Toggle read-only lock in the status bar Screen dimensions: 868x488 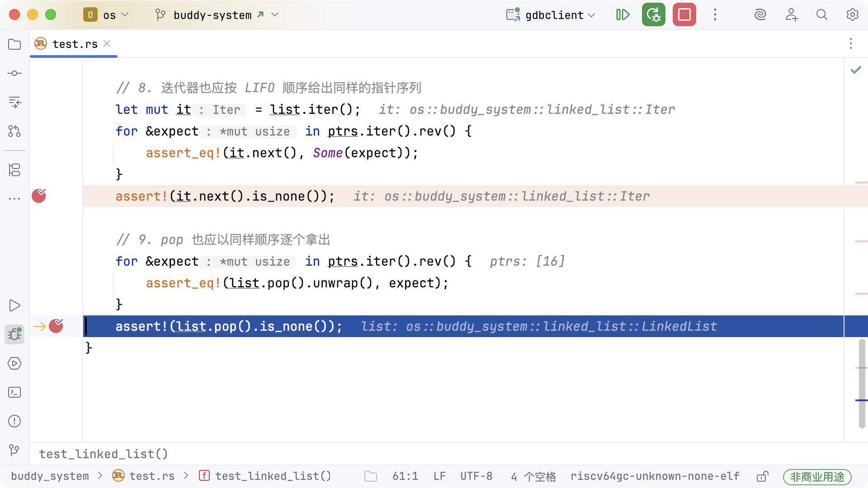(763, 476)
